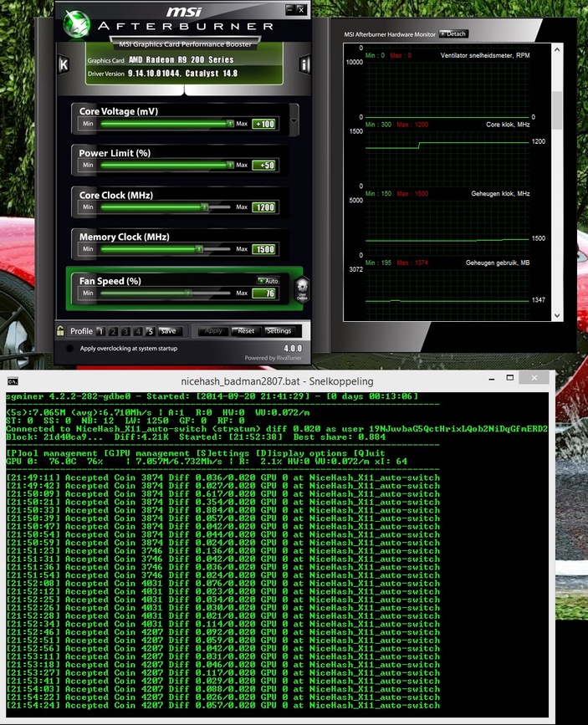Click hardware monitor scrollbar down arrow

(557, 316)
